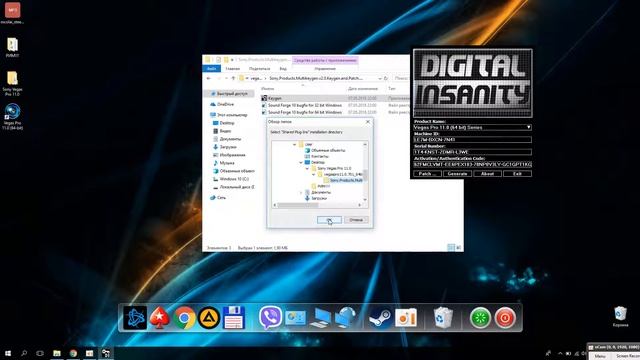The width and height of the screenshot is (640, 360).
Task: Open Task View on the taskbar
Action: [40, 353]
